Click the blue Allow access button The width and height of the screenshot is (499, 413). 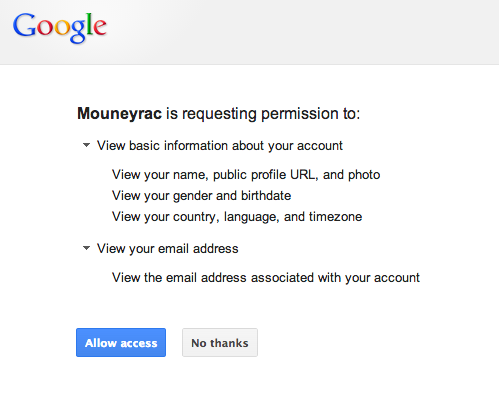[121, 343]
